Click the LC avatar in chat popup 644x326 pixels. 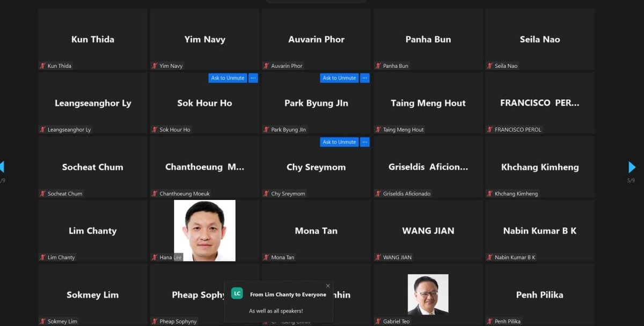[237, 293]
